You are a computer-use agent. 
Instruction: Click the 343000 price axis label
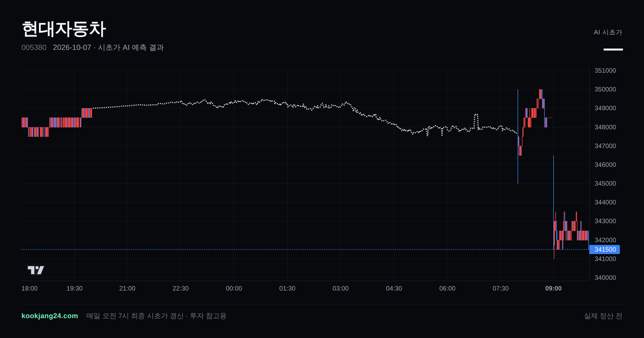point(605,221)
